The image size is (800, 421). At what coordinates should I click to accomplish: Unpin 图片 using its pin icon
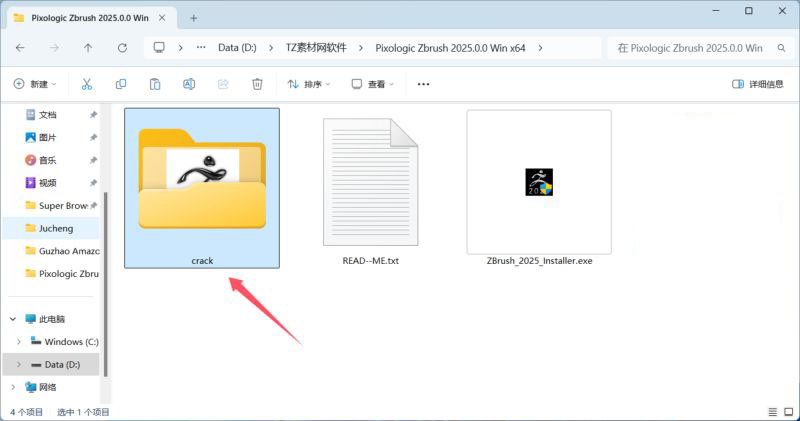93,137
